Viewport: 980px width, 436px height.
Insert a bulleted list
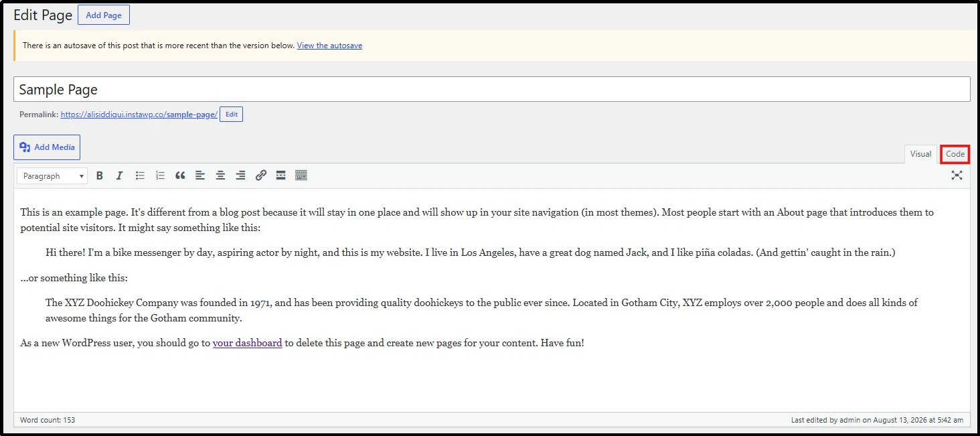point(140,175)
